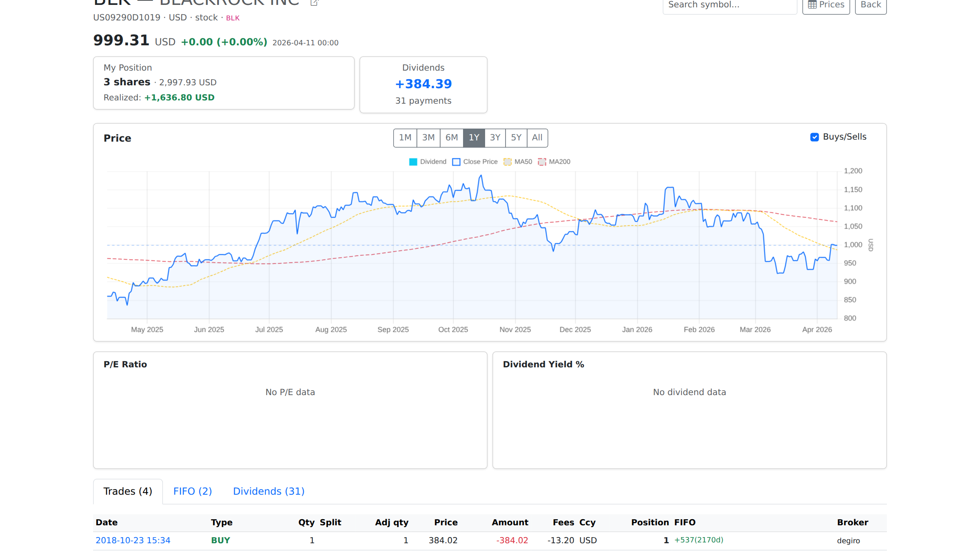Click the Prices table icon button
The height and width of the screenshot is (551, 980).
click(826, 5)
